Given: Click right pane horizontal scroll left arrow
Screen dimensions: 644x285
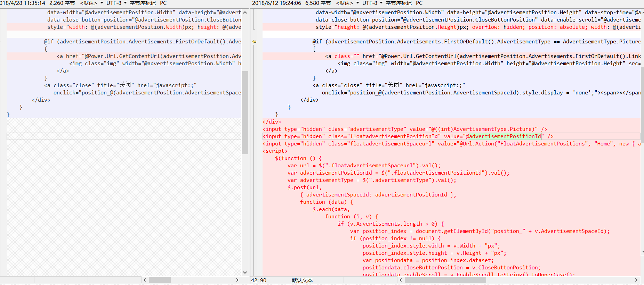Looking at the screenshot, I should pyautogui.click(x=401, y=280).
